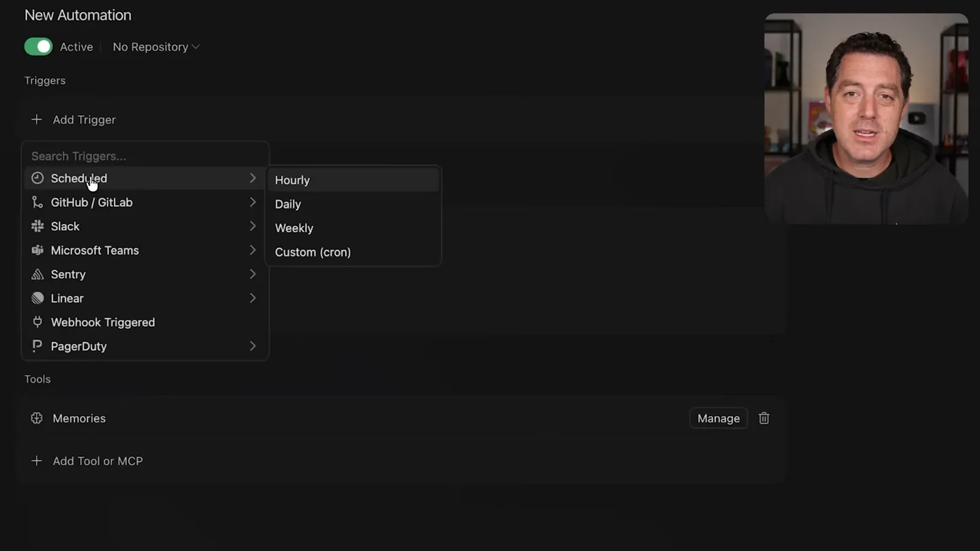Click Add Tool or MCP
This screenshot has width=980, height=551.
pos(97,461)
